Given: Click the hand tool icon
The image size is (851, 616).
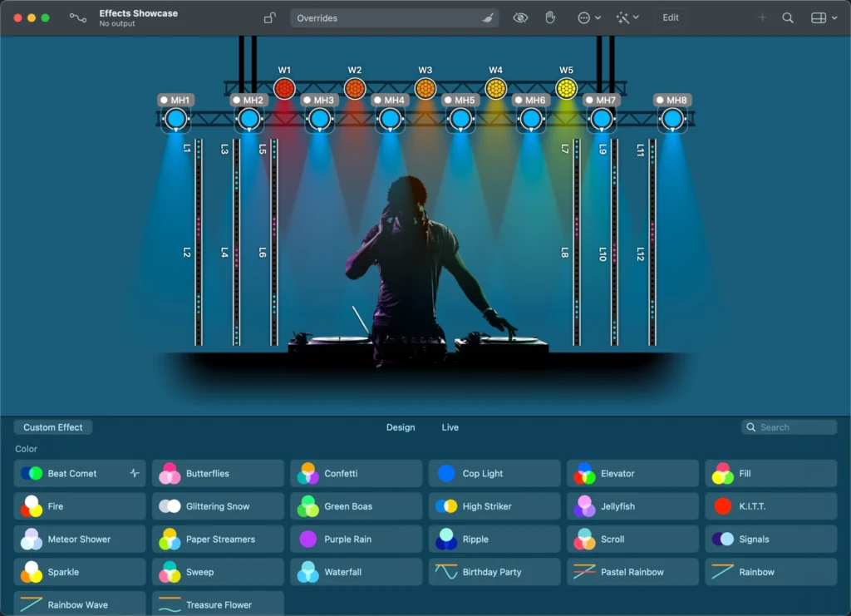Looking at the screenshot, I should (x=550, y=17).
